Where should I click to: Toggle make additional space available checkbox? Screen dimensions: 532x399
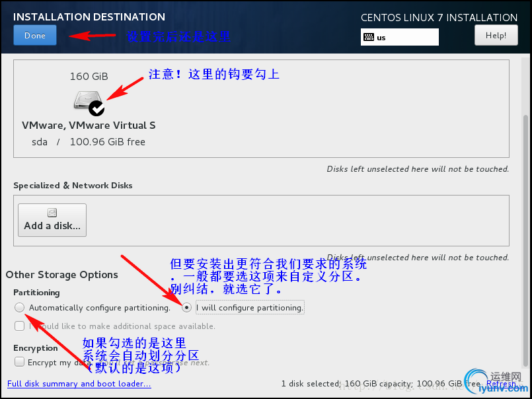(x=20, y=326)
